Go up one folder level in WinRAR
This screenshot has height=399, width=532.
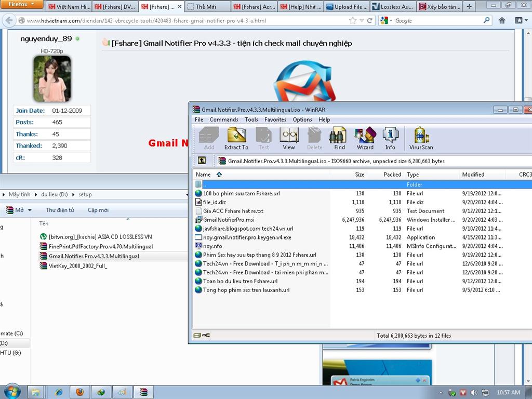click(202, 161)
